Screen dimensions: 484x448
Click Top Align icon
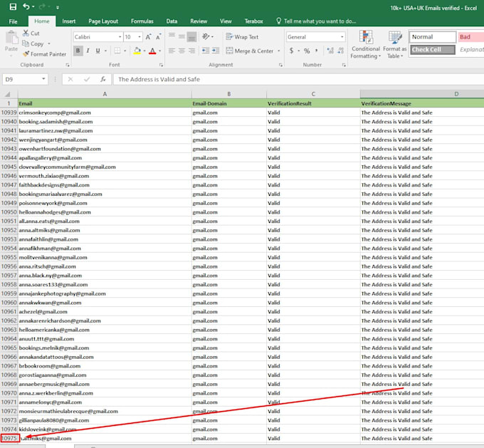click(x=172, y=36)
